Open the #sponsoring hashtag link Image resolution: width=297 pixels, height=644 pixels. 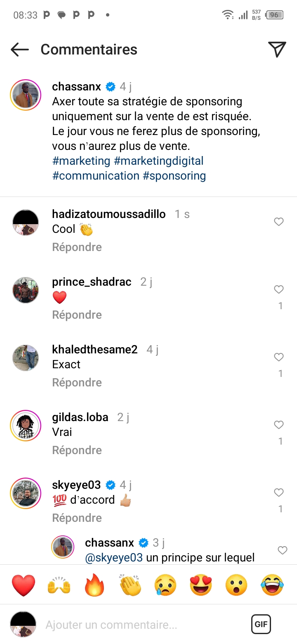(174, 176)
